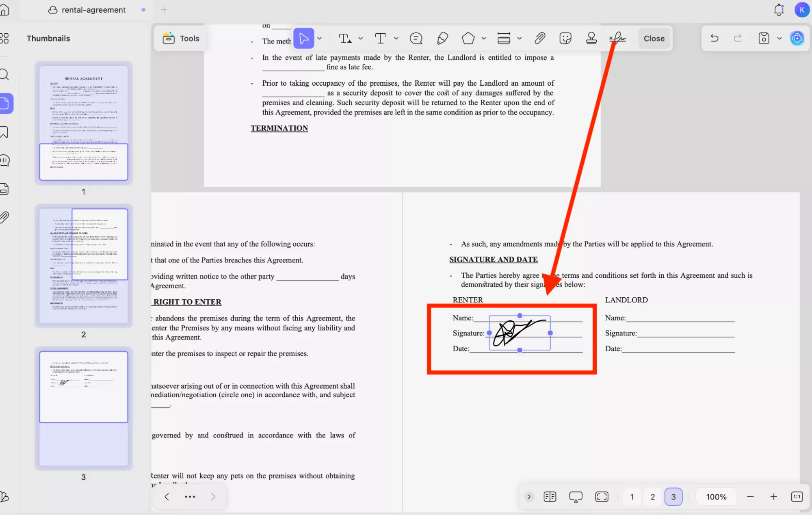
Task: Open the save options dropdown
Action: click(779, 38)
